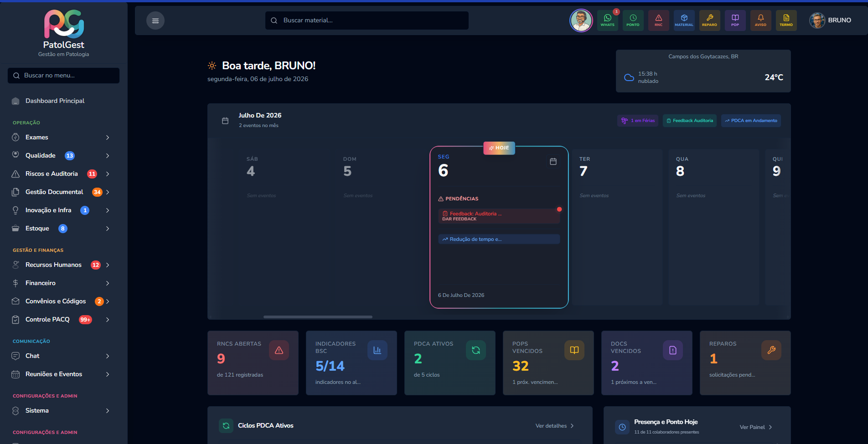Expand Recursos Humanos chevron
The image size is (868, 444).
coord(108,265)
